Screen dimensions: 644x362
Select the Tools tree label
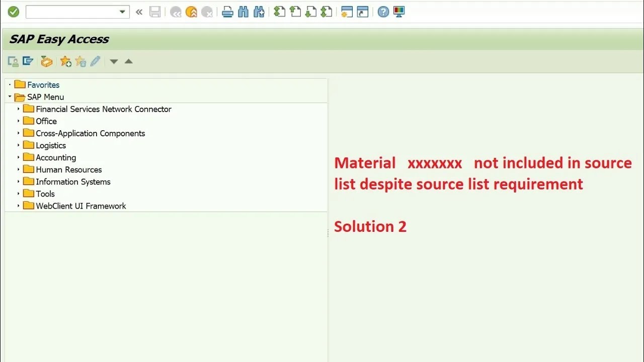(x=45, y=194)
